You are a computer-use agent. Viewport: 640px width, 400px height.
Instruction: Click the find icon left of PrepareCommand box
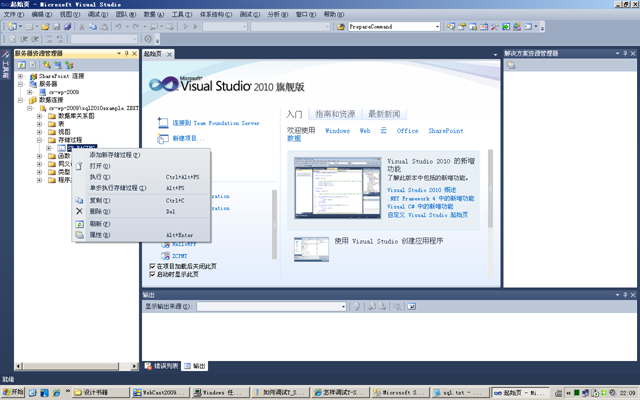click(x=340, y=27)
